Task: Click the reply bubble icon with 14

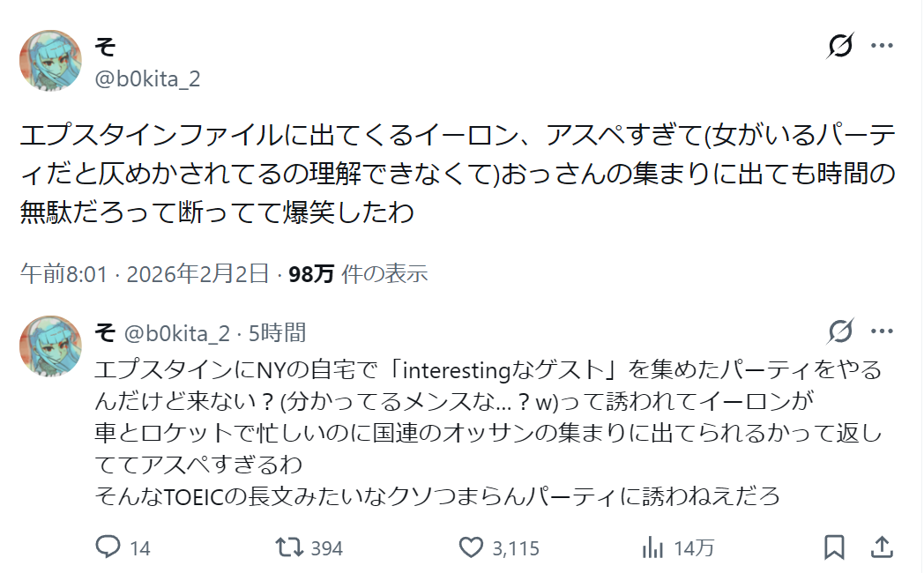Action: click(x=108, y=547)
